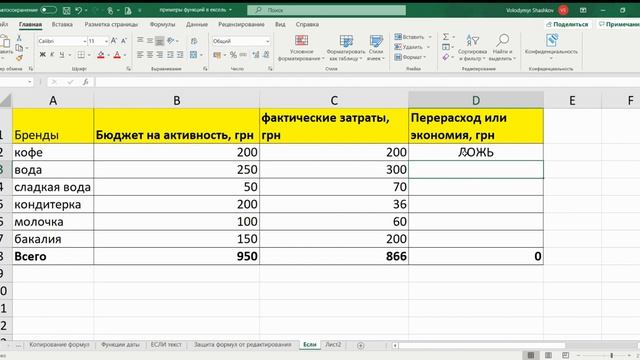
Task: Click the AutoSum sigma icon
Action: (446, 37)
